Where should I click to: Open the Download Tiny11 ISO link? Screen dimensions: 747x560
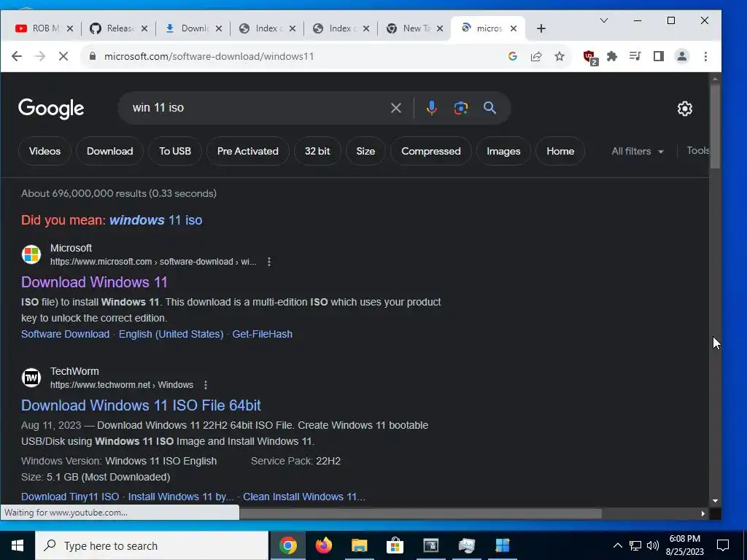(x=70, y=497)
